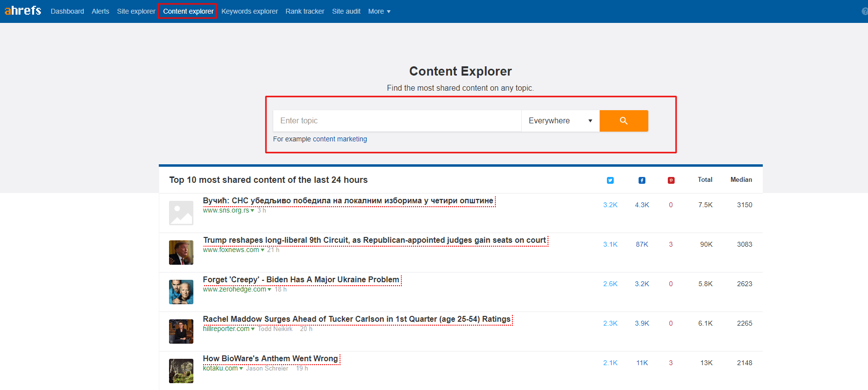Click median value 3150
This screenshot has width=868, height=390.
click(744, 205)
